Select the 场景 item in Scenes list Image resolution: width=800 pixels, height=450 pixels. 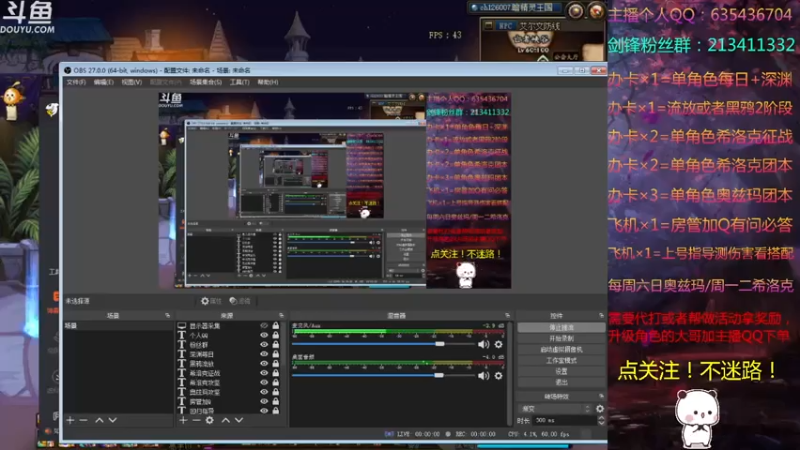tap(117, 326)
